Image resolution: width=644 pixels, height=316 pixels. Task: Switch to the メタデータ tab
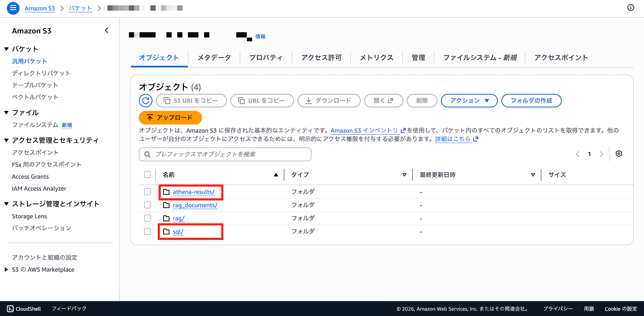coord(214,57)
